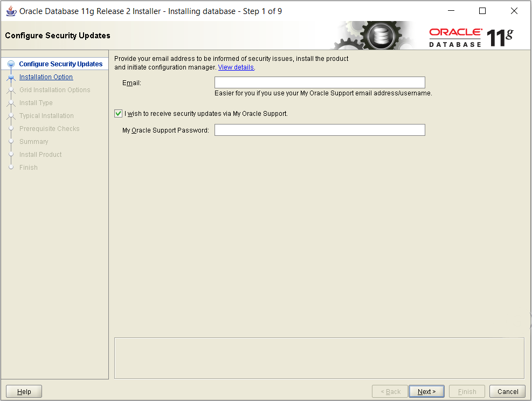
Task: Click the Configure Security Updates step bullet icon
Action: (x=11, y=64)
